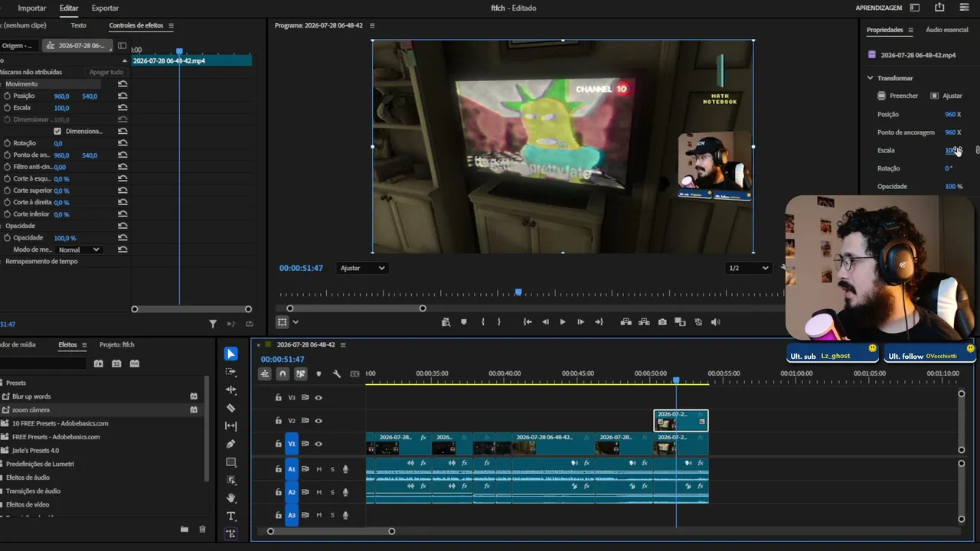Click the closed captions track icon
Image resolution: width=980 pixels, height=551 pixels.
(354, 374)
